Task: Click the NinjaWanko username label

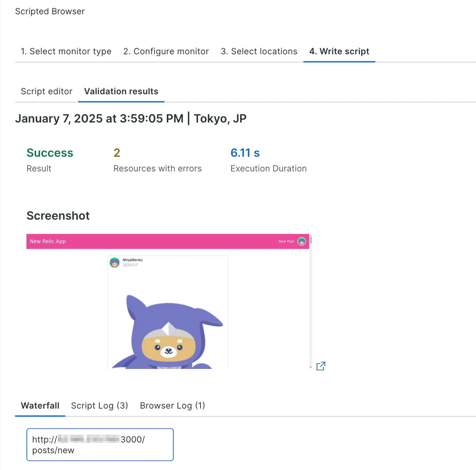Action: tap(133, 260)
